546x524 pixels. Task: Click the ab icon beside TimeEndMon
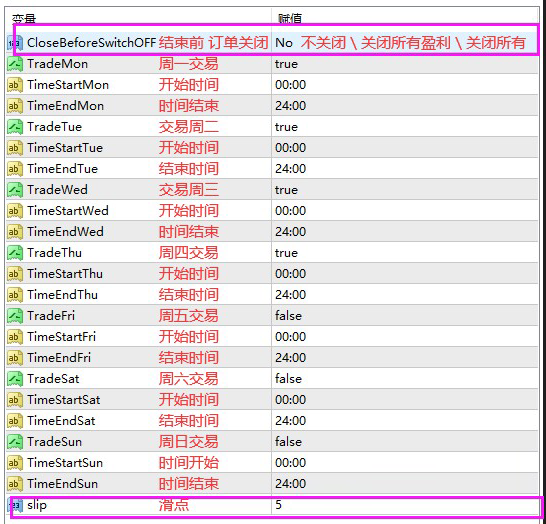(x=15, y=106)
